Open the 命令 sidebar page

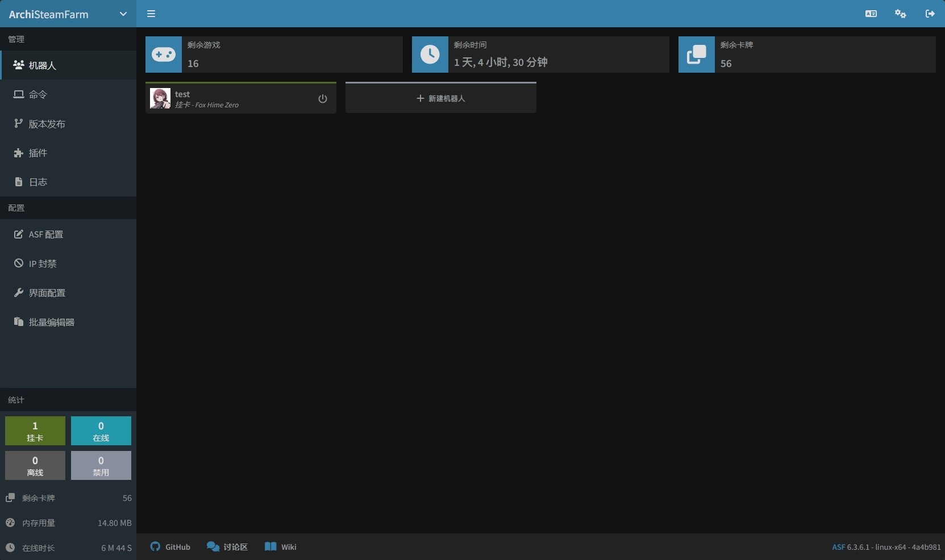68,94
